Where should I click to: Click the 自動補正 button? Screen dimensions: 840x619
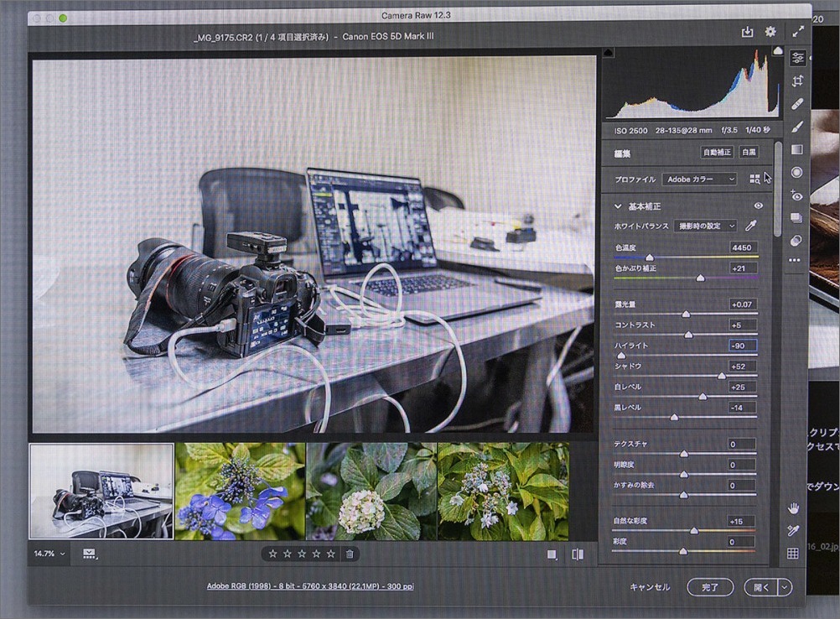click(x=717, y=152)
